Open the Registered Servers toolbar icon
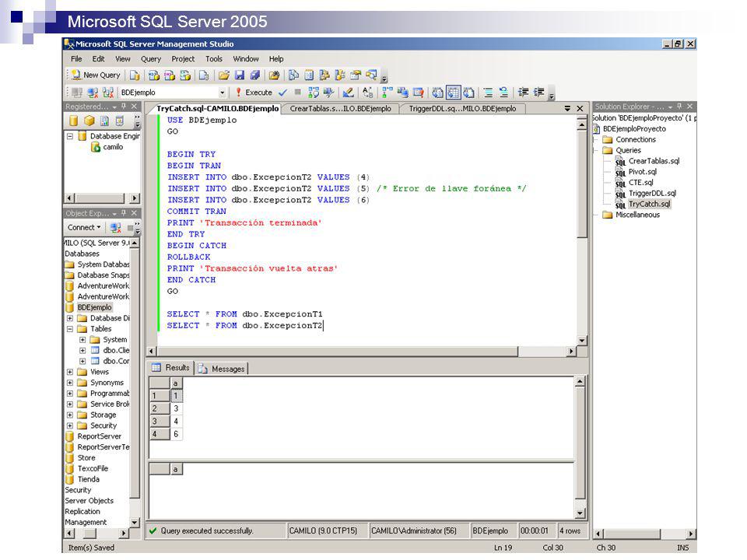The width and height of the screenshot is (747, 560). pyautogui.click(x=293, y=75)
